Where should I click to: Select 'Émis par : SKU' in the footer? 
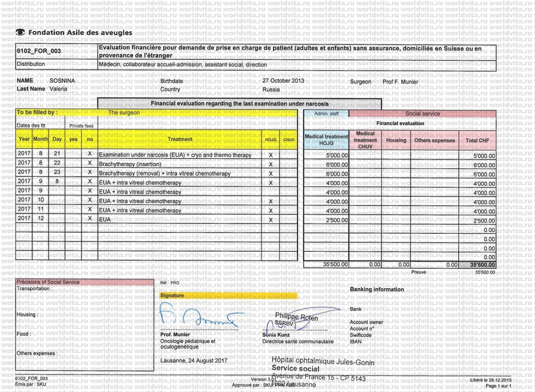click(31, 384)
